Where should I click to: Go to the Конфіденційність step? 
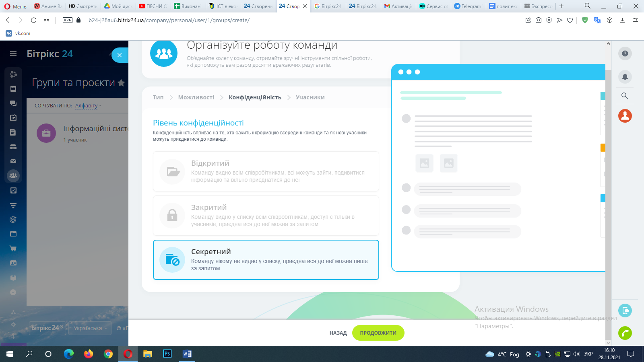click(x=255, y=97)
